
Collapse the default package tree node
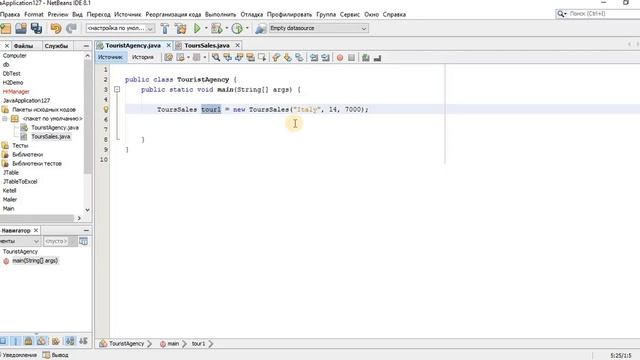click(x=5, y=118)
